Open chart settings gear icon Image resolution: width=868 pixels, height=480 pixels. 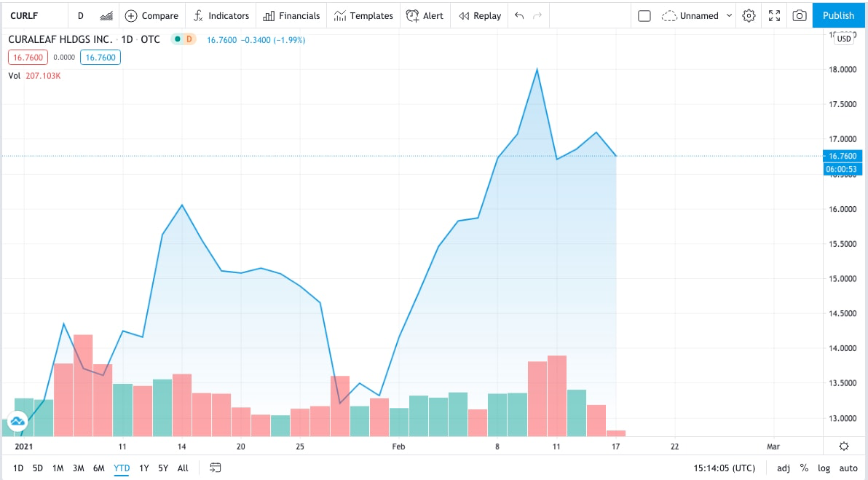pos(749,16)
